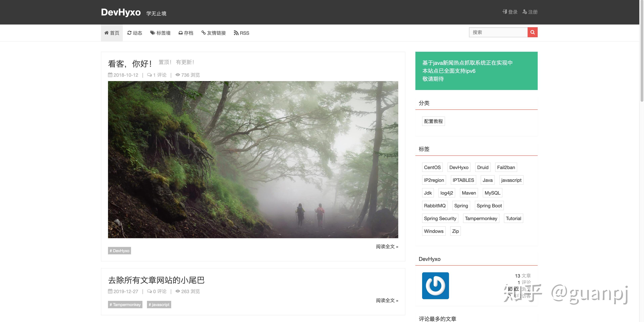The width and height of the screenshot is (644, 322).
Task: Open the 标签墙 tag wall page
Action: point(160,33)
